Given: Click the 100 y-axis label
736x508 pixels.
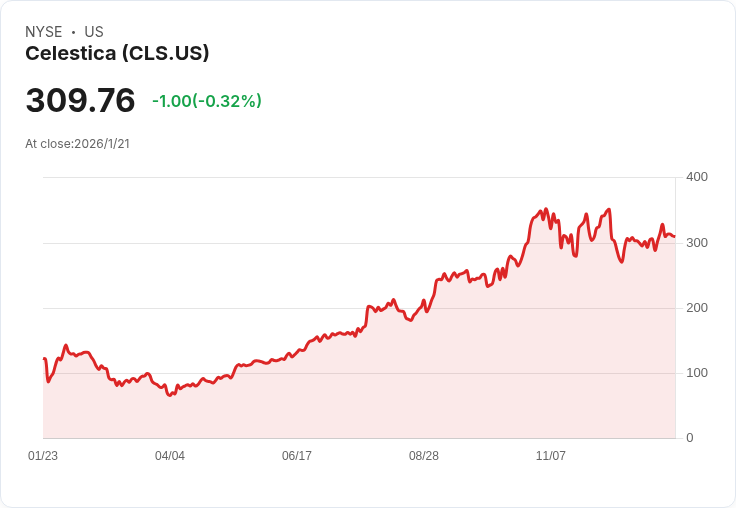Looking at the screenshot, I should [x=696, y=373].
